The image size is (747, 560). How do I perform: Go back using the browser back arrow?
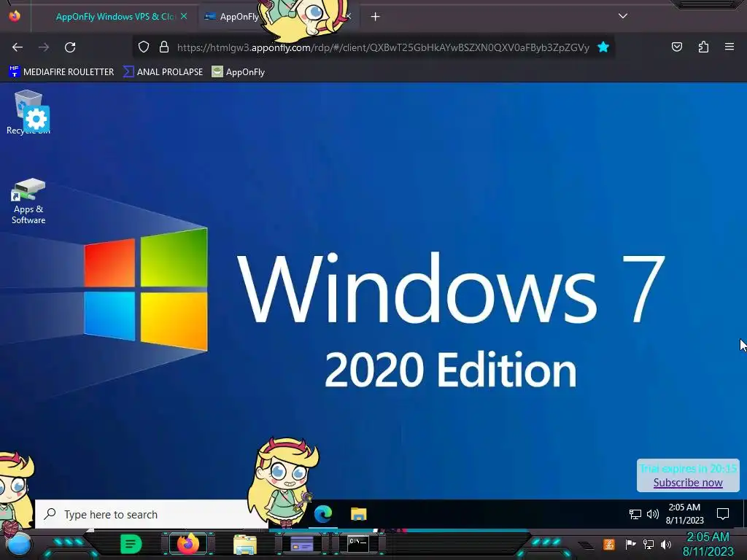coord(18,47)
